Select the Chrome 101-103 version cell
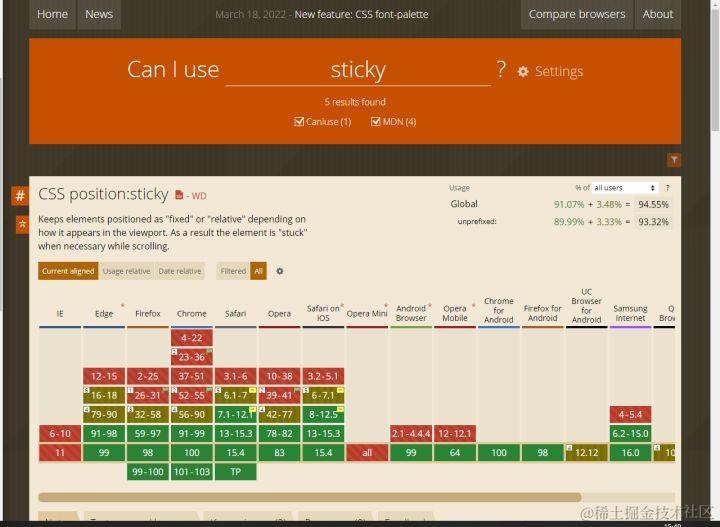 [x=191, y=471]
